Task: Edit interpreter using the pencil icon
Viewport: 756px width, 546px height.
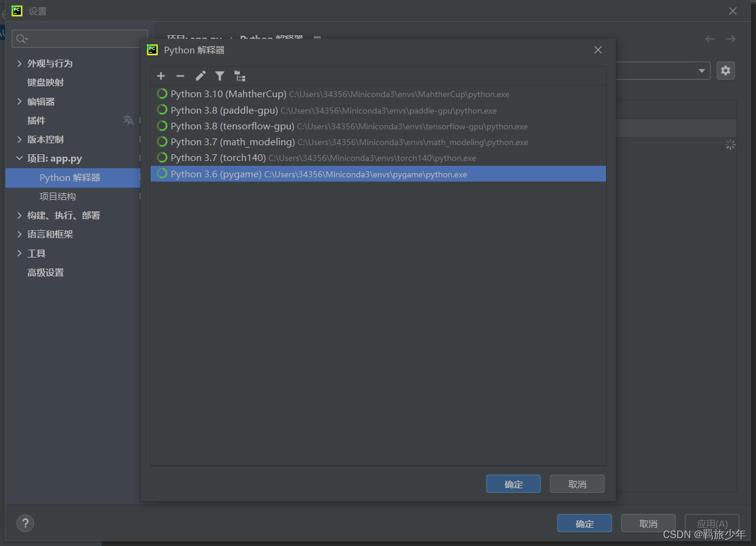Action: pos(200,76)
